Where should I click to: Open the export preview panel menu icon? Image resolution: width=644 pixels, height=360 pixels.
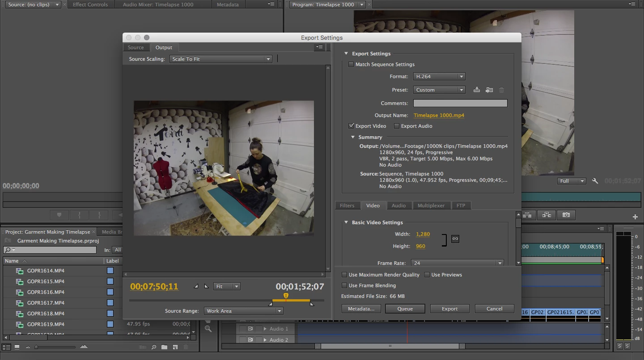[319, 47]
